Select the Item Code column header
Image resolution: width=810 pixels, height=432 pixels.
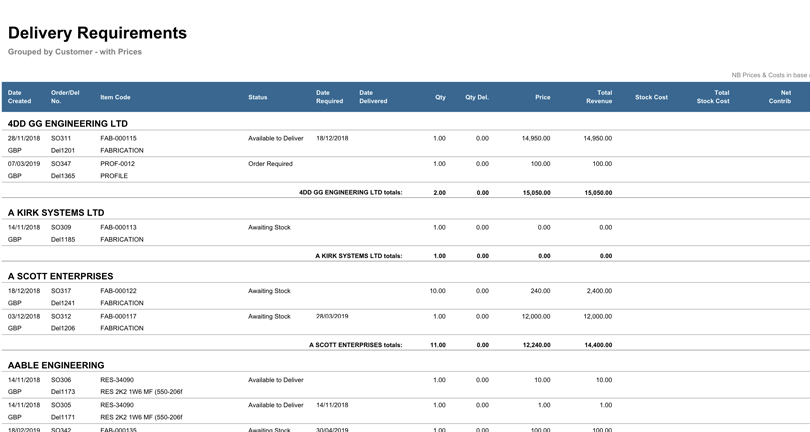tap(115, 97)
